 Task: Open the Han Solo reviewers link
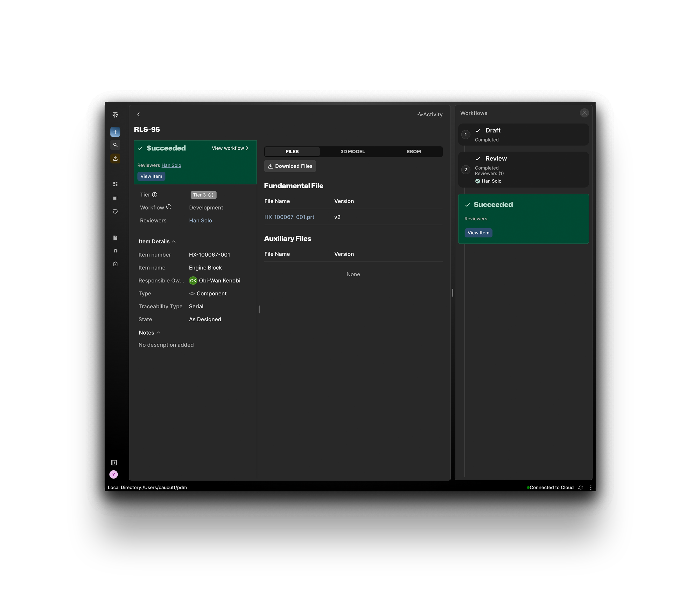coord(171,165)
